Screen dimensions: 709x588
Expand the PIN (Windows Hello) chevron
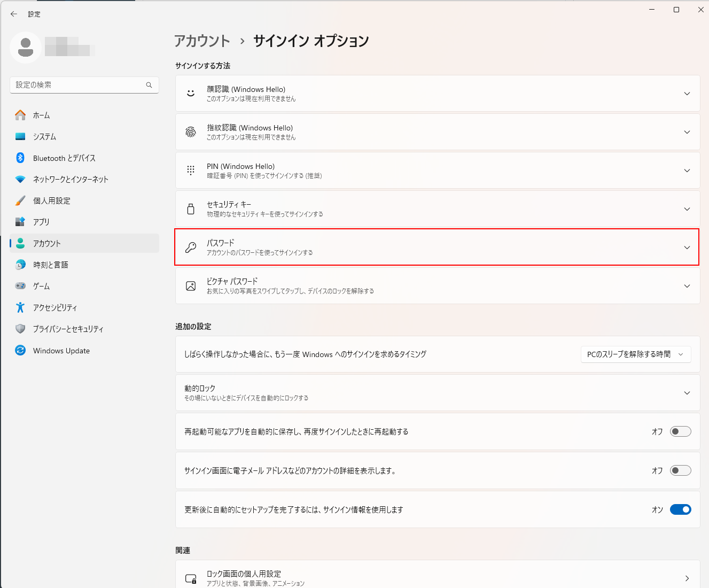pos(687,171)
